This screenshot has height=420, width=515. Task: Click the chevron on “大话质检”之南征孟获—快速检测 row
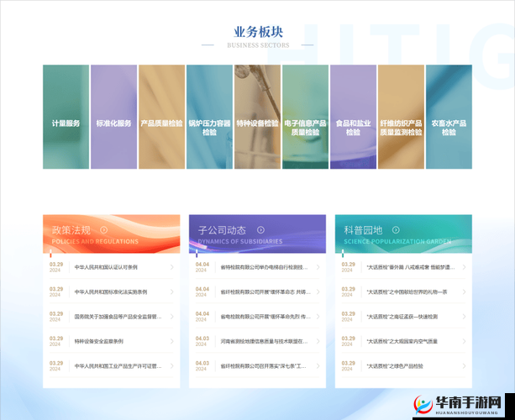pyautogui.click(x=464, y=317)
